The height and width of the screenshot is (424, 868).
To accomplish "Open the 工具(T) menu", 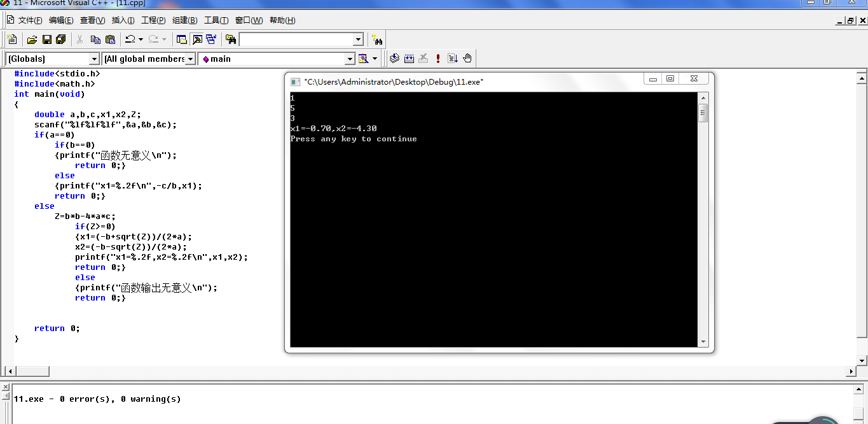I will 216,20.
